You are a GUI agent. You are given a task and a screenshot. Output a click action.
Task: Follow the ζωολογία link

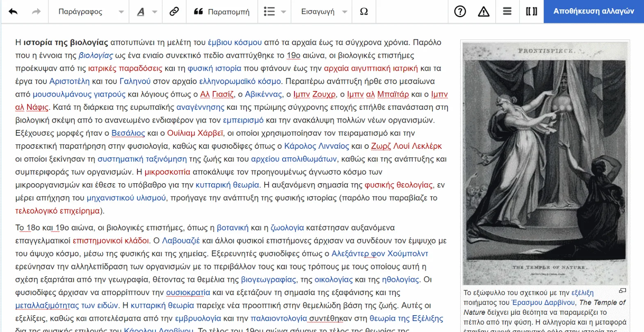(287, 228)
